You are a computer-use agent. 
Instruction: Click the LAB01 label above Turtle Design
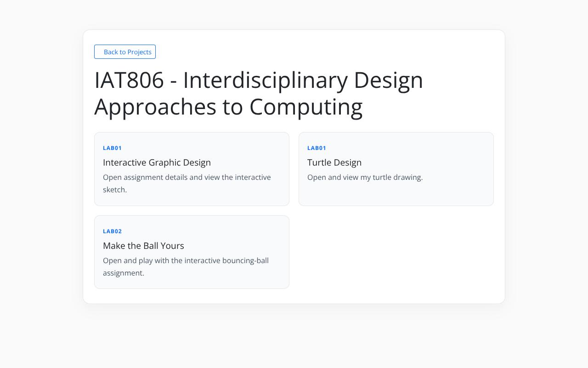coord(317,148)
